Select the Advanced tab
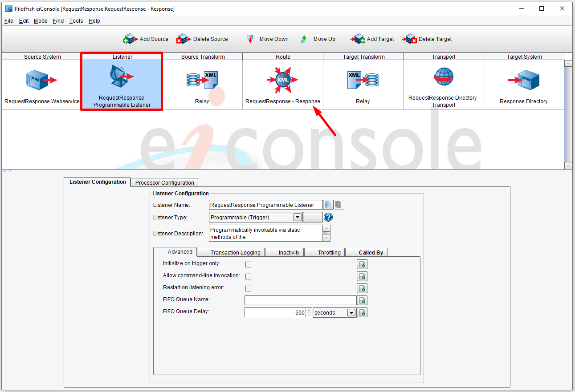This screenshot has height=392, width=575. click(175, 252)
